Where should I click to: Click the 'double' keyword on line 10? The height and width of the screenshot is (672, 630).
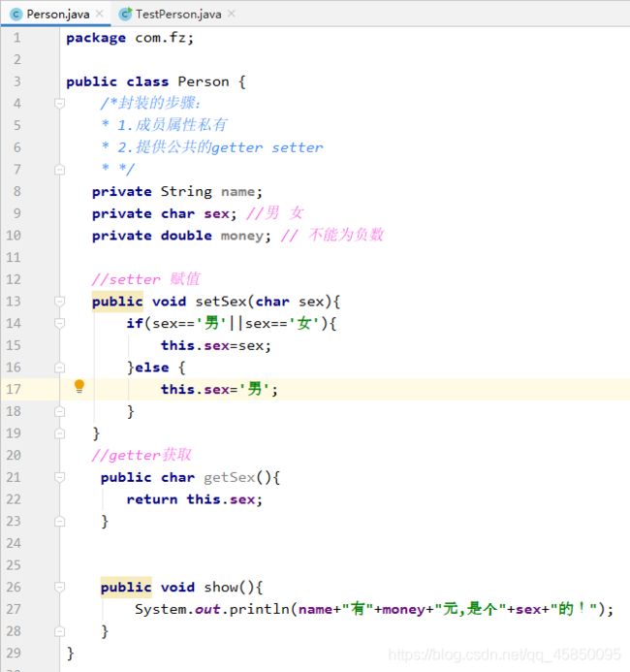[x=186, y=236]
